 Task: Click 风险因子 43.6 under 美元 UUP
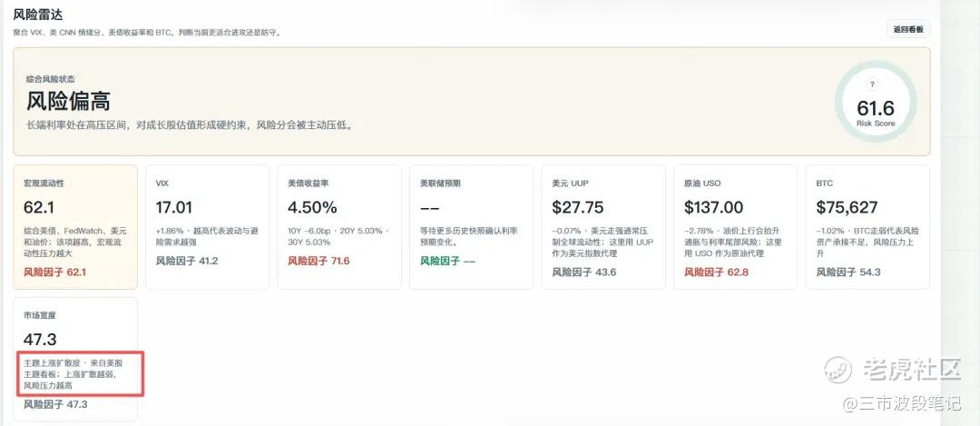click(583, 272)
